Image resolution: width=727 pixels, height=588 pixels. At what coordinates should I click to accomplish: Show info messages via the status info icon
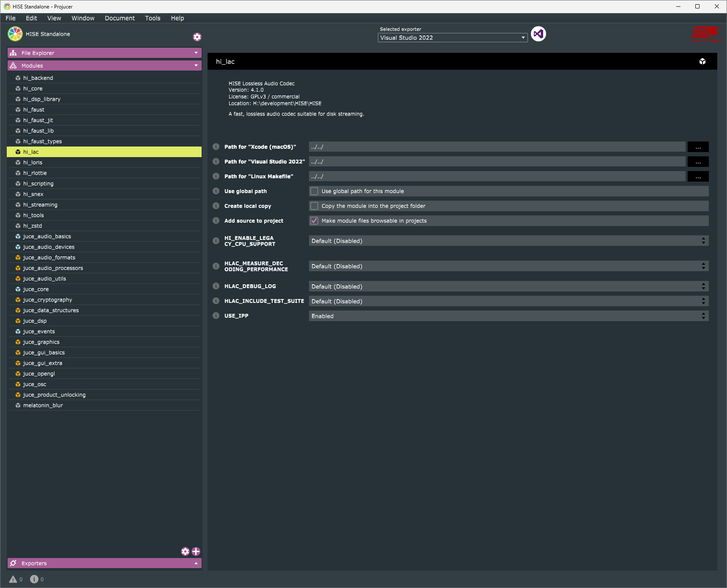[x=34, y=579]
